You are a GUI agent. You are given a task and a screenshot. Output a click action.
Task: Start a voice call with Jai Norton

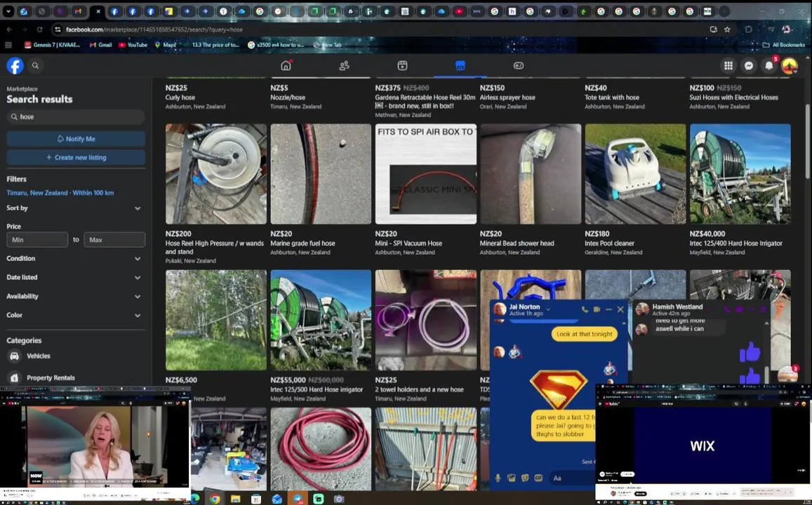[x=585, y=309]
